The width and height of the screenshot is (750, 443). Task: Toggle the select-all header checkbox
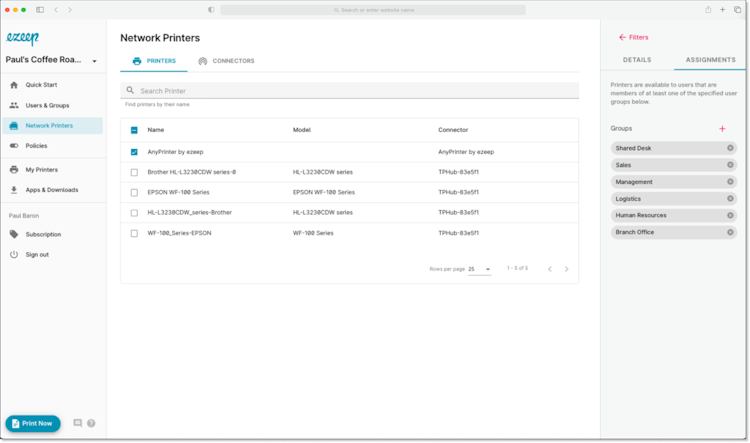click(134, 130)
